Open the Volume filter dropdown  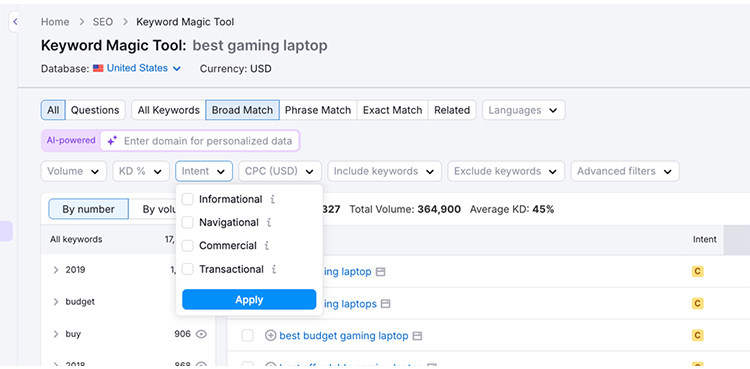point(74,171)
